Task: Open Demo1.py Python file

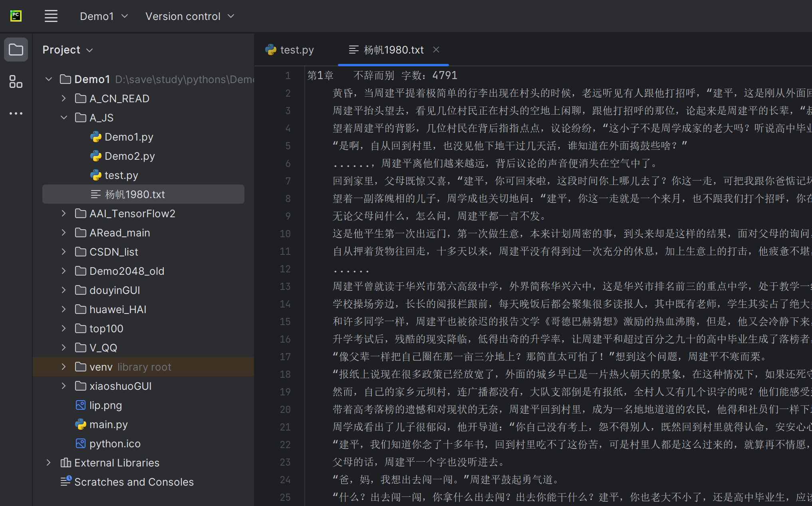Action: click(129, 137)
